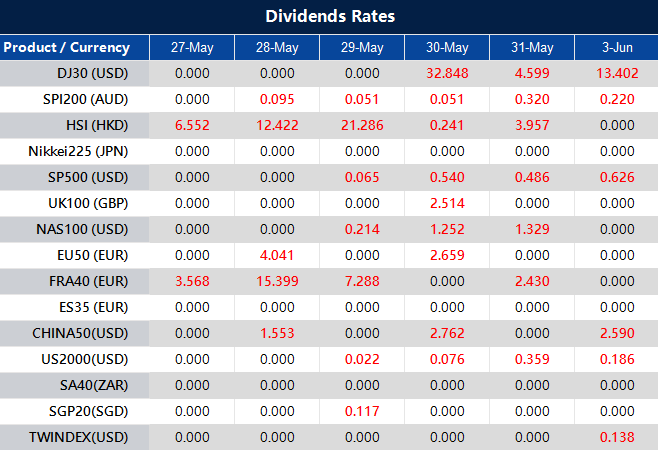Select the 29-May column header
The image size is (658, 450).
(362, 47)
